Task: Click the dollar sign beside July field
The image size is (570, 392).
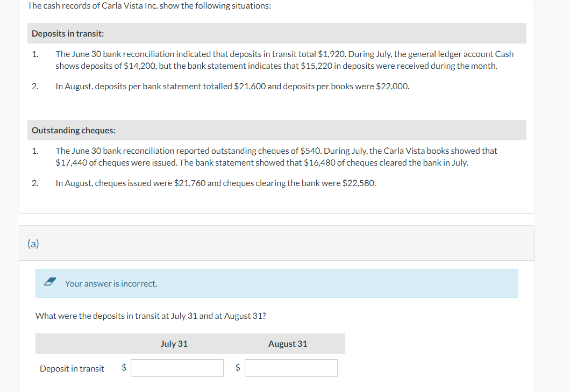Action: click(123, 368)
